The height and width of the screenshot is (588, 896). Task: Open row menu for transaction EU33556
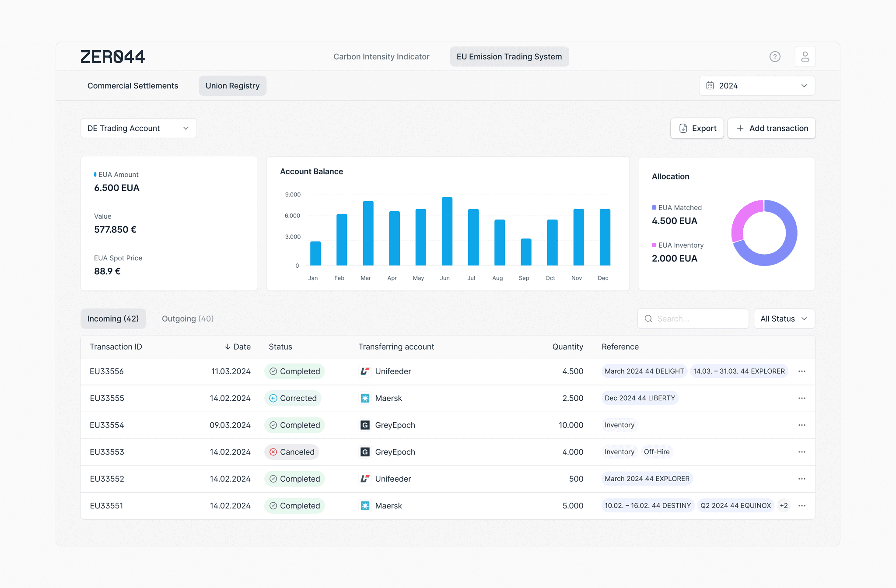801,371
